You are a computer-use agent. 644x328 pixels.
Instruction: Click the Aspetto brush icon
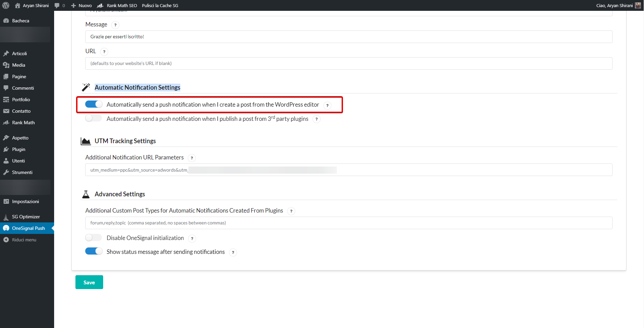pyautogui.click(x=6, y=138)
